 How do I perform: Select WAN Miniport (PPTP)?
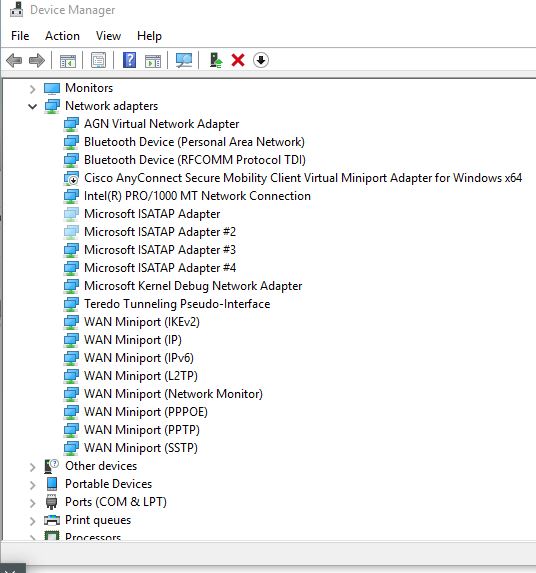142,430
